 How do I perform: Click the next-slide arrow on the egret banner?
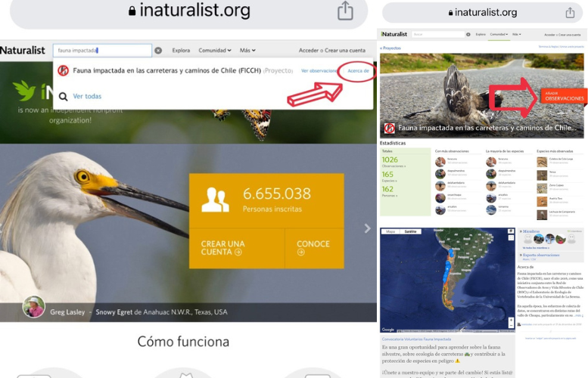click(367, 228)
